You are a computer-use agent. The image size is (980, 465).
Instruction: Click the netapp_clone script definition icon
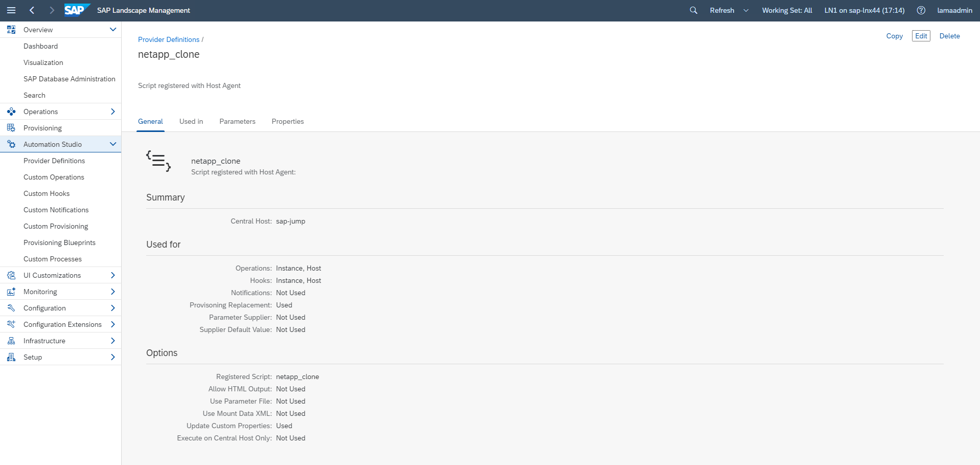[x=158, y=161]
